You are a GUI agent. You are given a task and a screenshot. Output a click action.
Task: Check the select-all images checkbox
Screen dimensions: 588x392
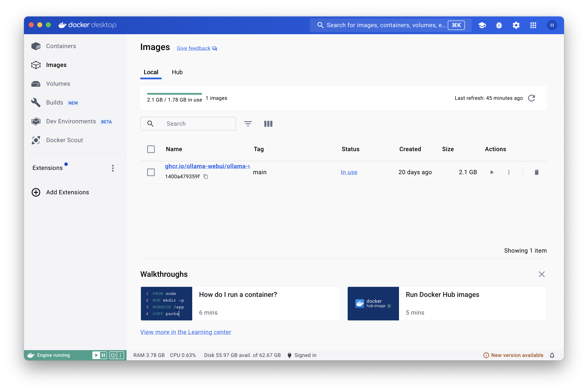151,149
